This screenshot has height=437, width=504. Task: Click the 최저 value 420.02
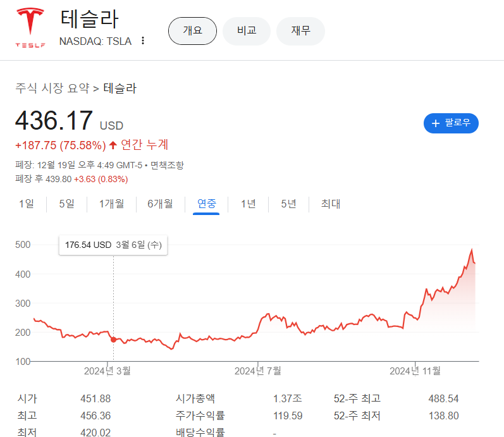[95, 433]
